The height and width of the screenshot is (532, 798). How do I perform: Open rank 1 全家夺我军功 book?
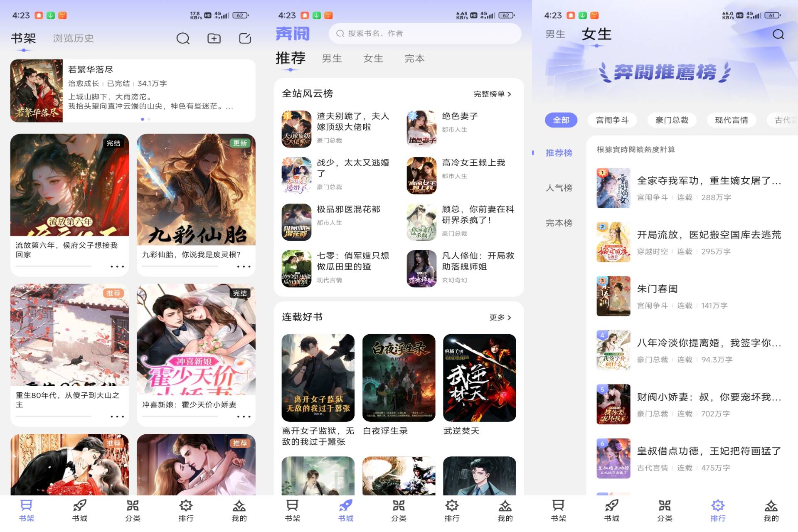pyautogui.click(x=690, y=188)
